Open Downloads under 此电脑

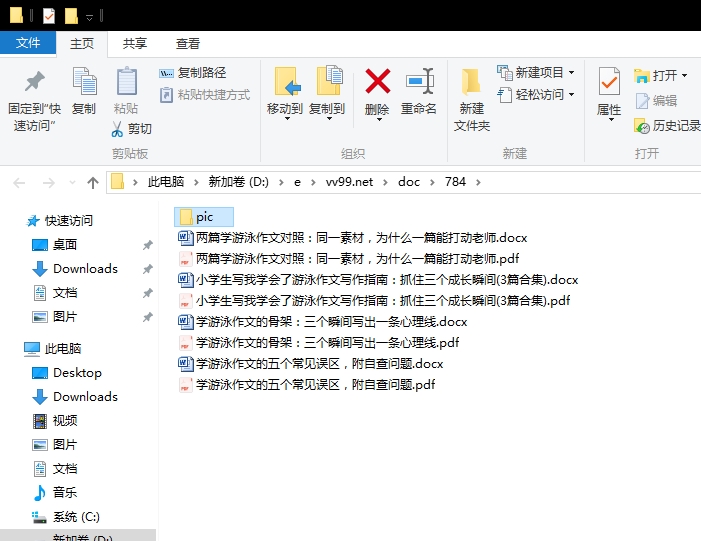(x=75, y=397)
